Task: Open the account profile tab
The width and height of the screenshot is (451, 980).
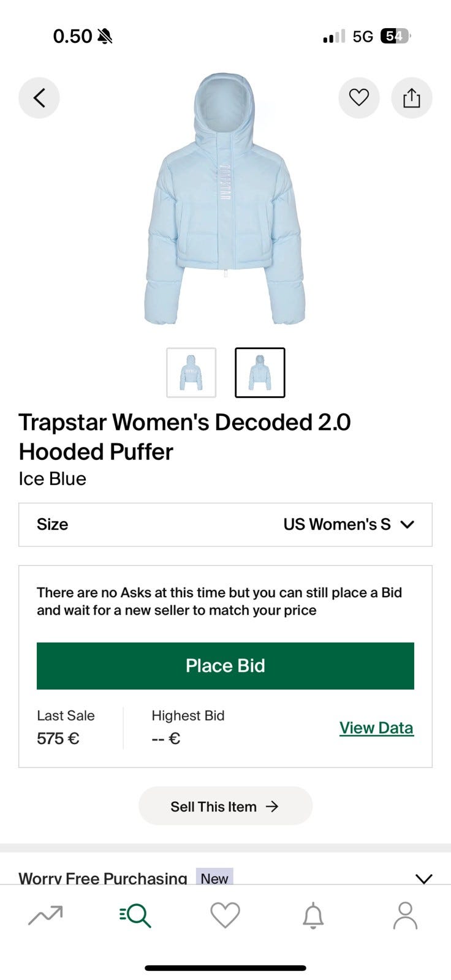Action: click(x=405, y=916)
